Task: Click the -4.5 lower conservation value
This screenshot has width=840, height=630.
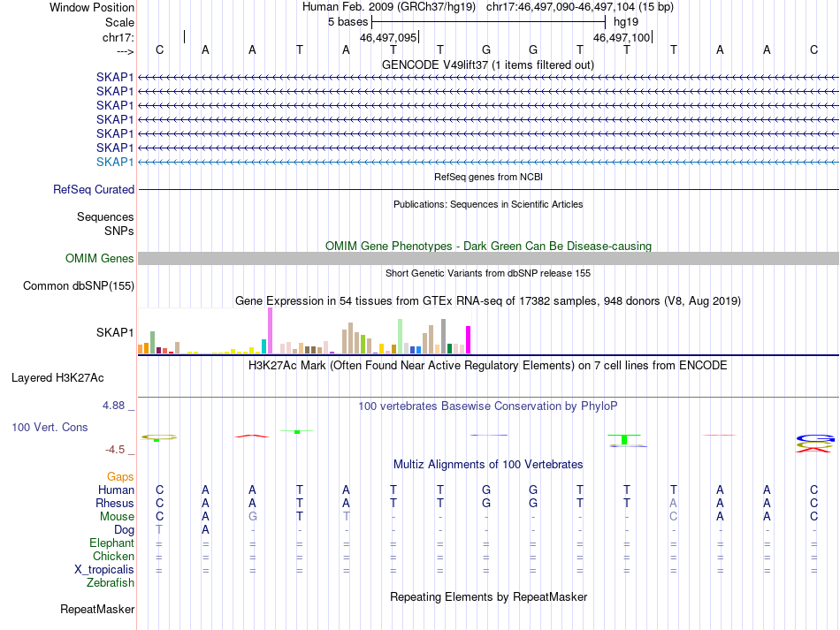Action: [115, 450]
